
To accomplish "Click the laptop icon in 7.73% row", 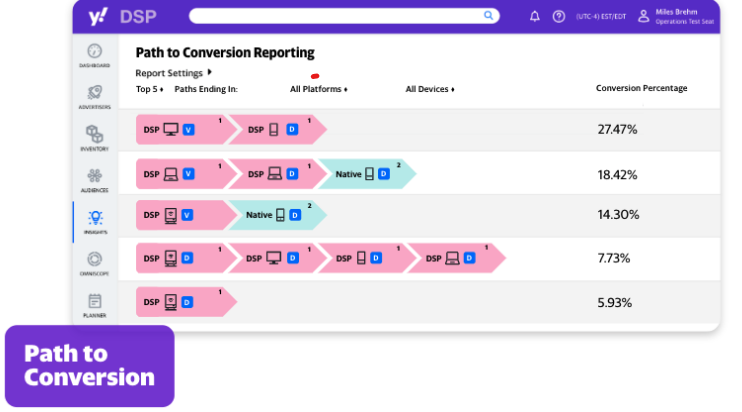I will pyautogui.click(x=452, y=258).
